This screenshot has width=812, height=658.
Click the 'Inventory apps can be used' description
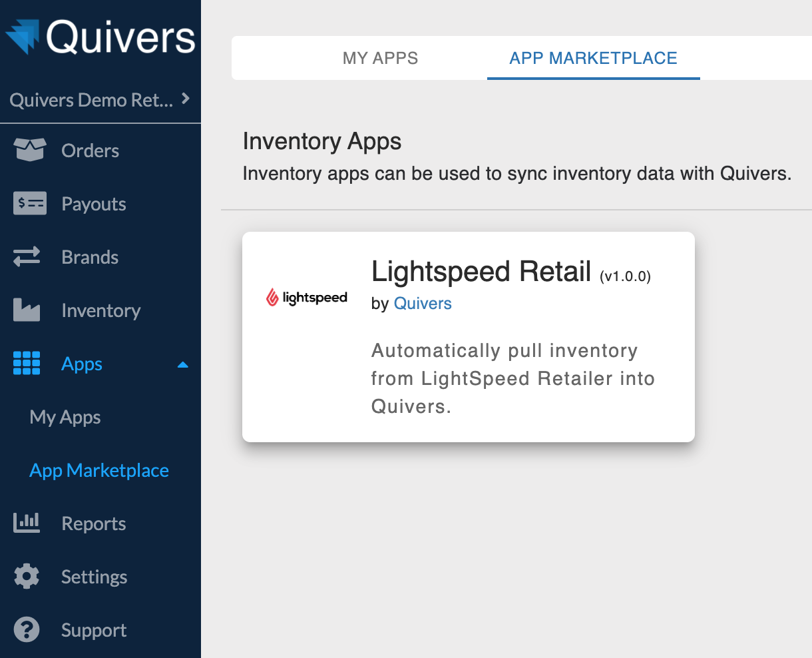tap(517, 174)
